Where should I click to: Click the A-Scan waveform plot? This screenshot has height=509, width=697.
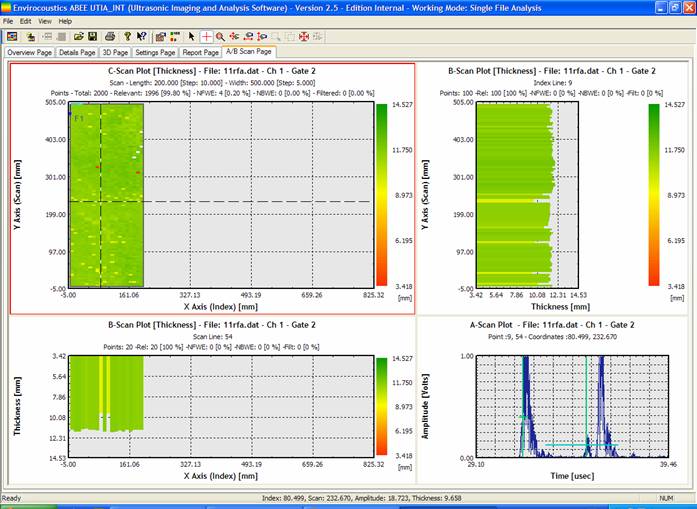coord(572,406)
